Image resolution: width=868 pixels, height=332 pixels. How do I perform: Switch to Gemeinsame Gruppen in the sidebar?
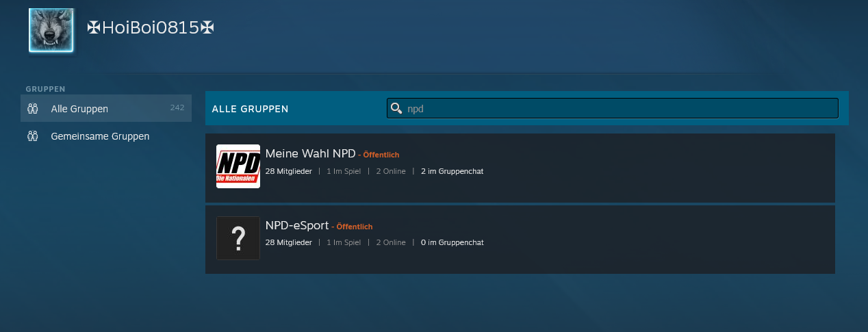(100, 136)
